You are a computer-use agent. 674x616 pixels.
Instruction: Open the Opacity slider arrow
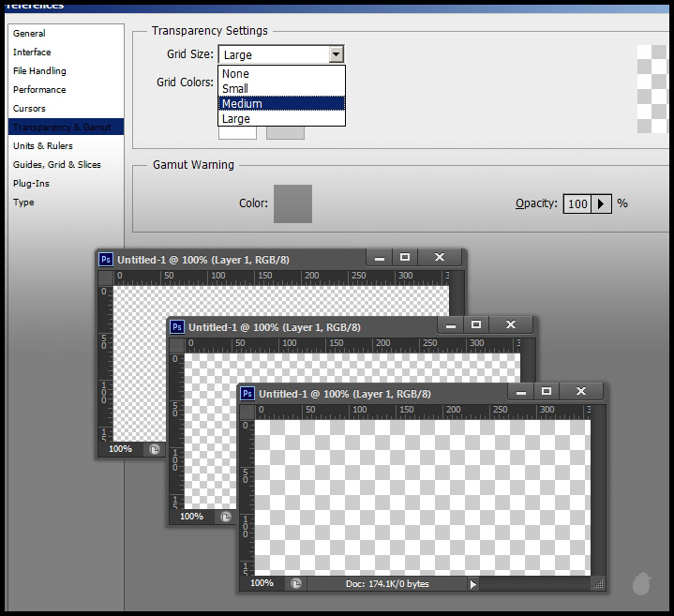(602, 203)
